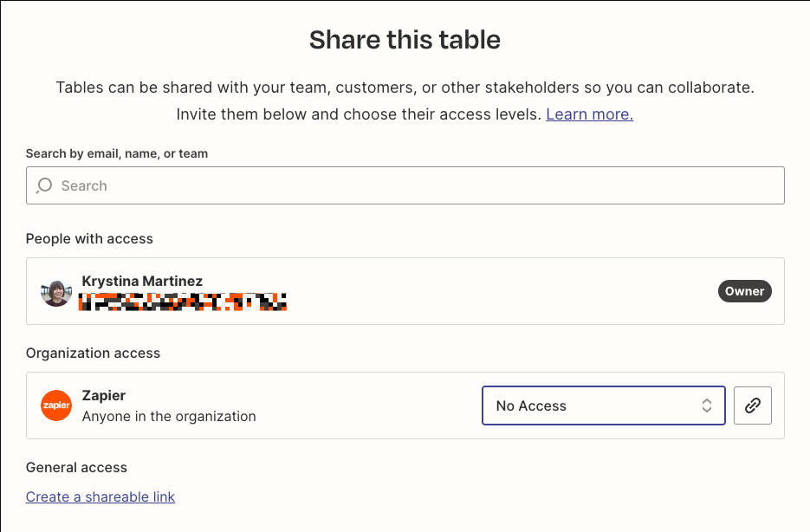Open the Learn more link
This screenshot has width=810, height=532.
(x=589, y=114)
